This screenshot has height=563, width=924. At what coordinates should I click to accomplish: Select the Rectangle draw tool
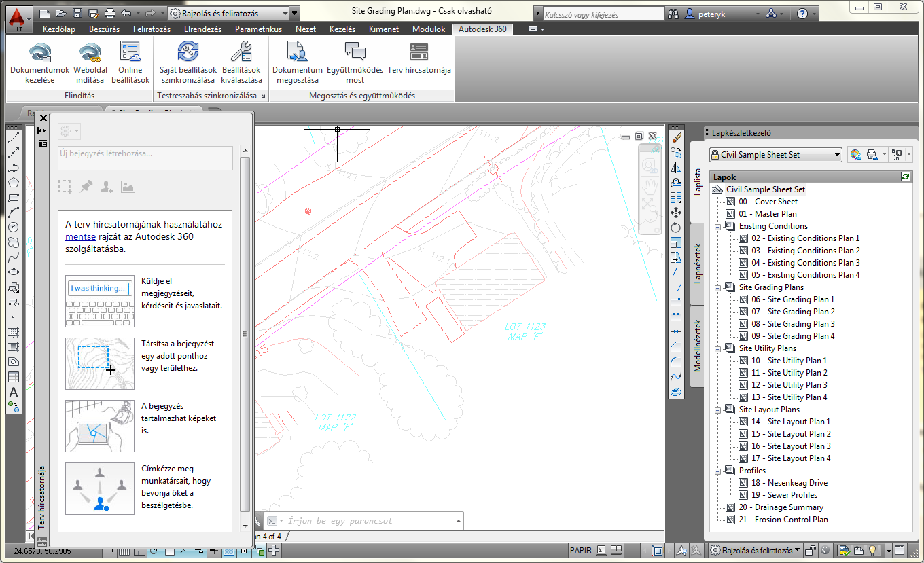click(x=14, y=198)
